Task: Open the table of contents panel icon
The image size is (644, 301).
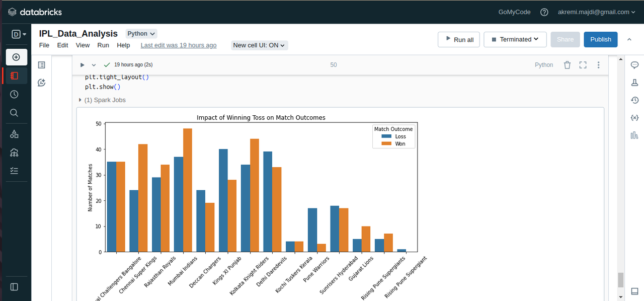Action: [42, 65]
